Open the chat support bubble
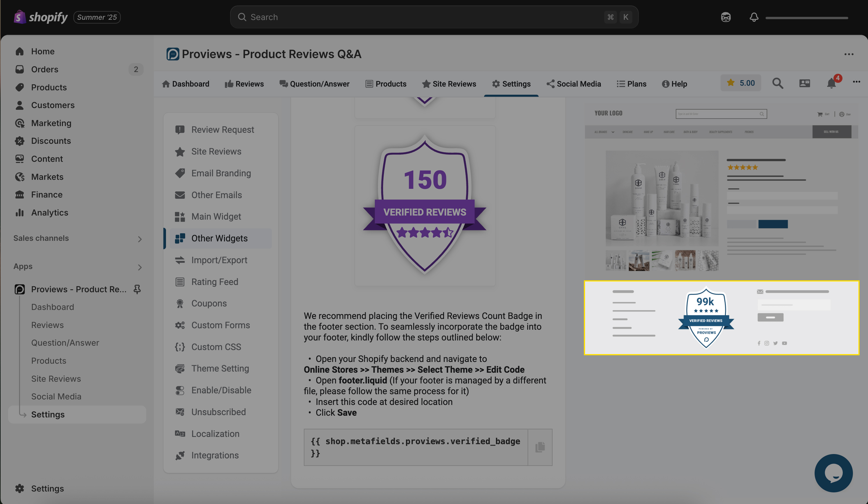Image resolution: width=868 pixels, height=504 pixels. point(833,473)
